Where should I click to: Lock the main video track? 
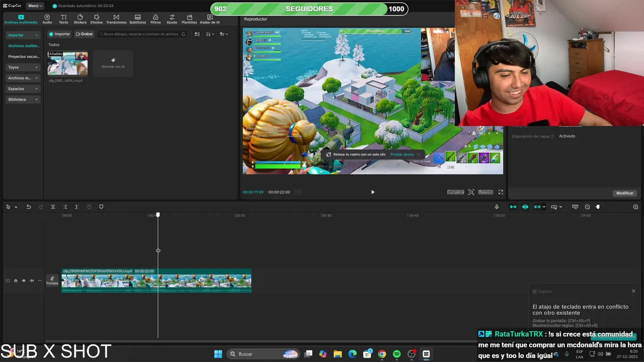coord(16,281)
